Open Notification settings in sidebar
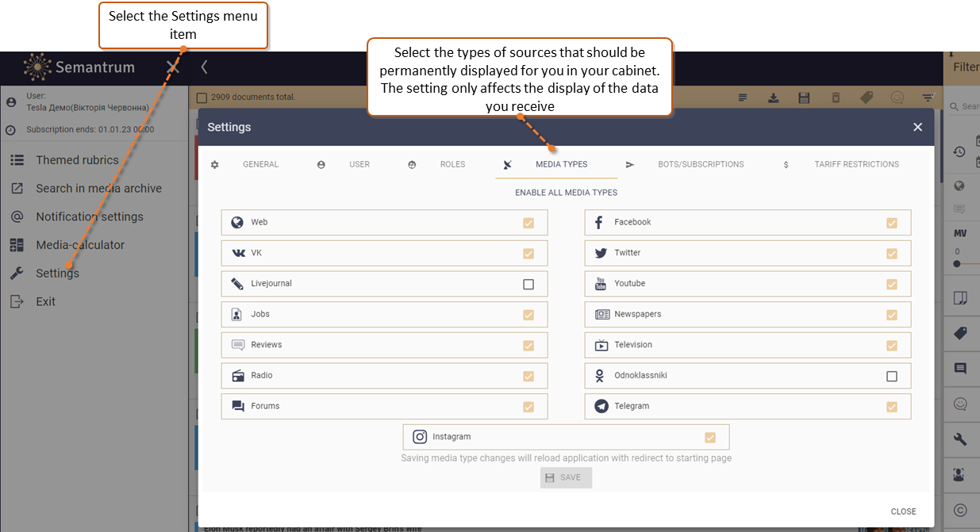This screenshot has width=980, height=532. coord(89,216)
